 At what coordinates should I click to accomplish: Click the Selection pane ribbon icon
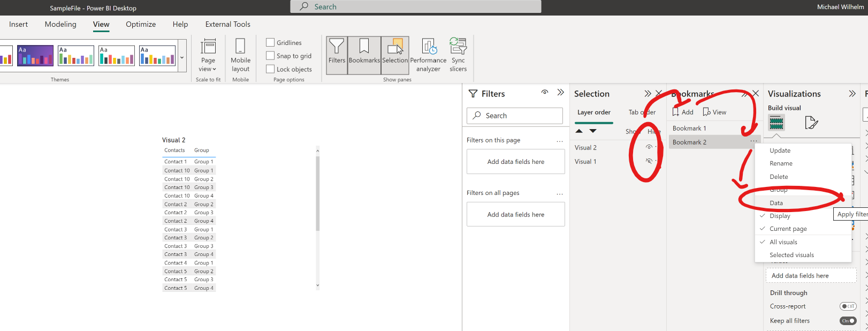tap(395, 55)
